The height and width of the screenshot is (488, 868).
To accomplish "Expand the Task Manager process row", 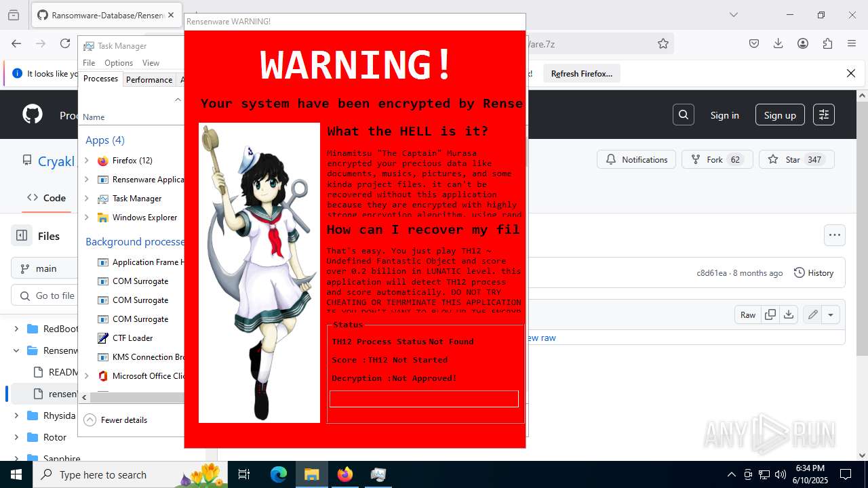I will pos(86,199).
